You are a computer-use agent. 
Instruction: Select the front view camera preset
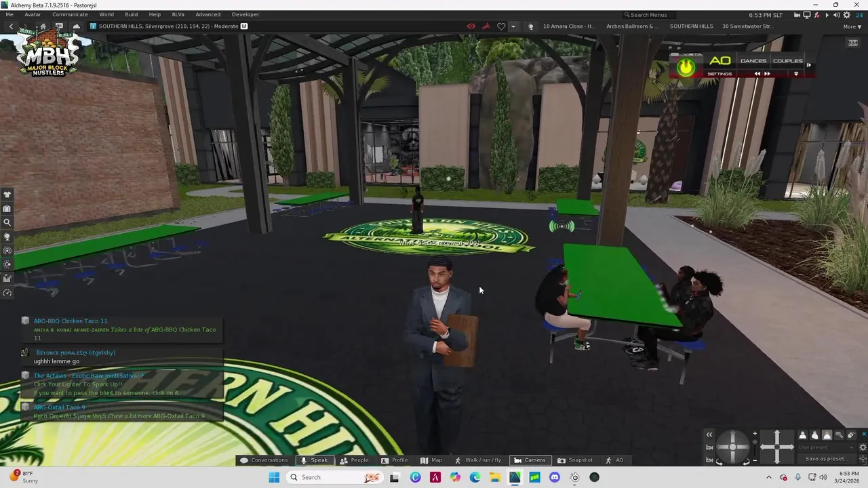tap(803, 435)
